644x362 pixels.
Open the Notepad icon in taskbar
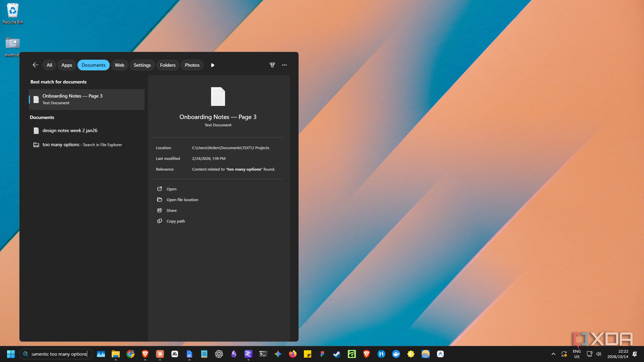click(x=204, y=354)
